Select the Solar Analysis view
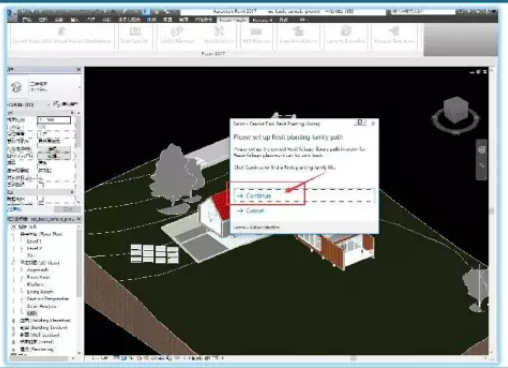Image resolution: width=508 pixels, height=368 pixels. [x=42, y=306]
